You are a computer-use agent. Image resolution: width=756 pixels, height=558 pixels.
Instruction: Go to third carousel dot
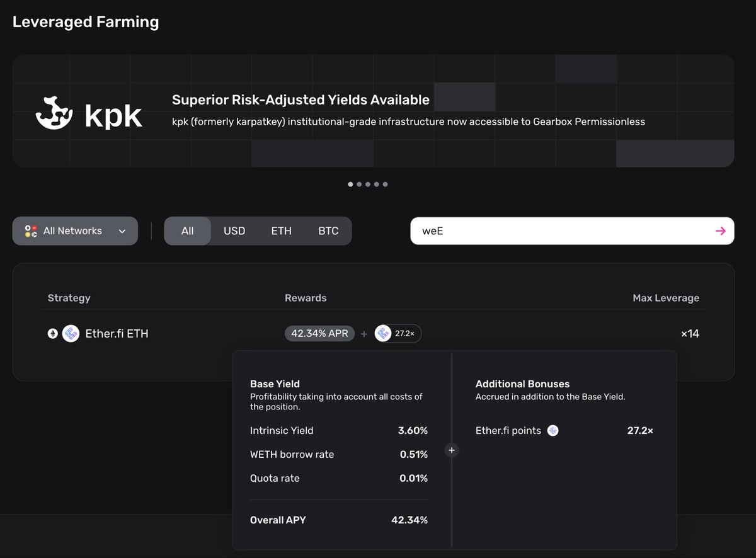click(368, 185)
